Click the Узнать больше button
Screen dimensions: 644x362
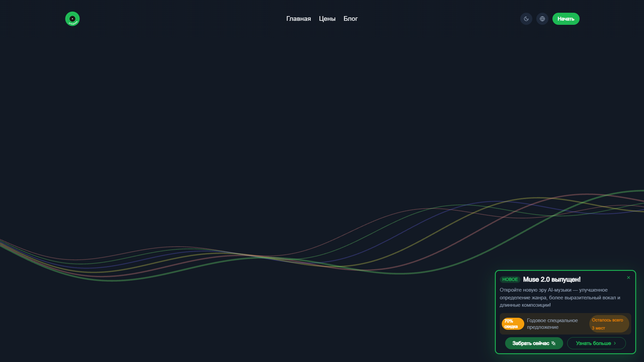click(x=596, y=343)
